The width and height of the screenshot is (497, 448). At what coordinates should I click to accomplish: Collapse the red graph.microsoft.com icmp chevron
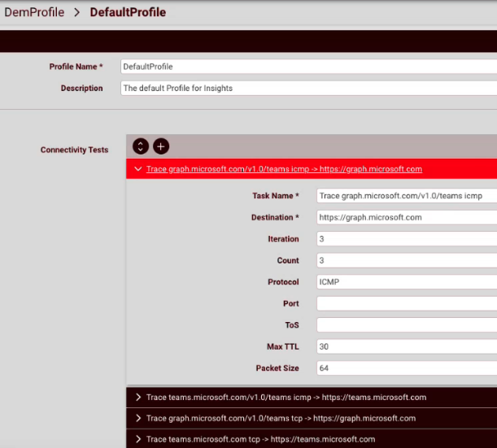click(137, 169)
